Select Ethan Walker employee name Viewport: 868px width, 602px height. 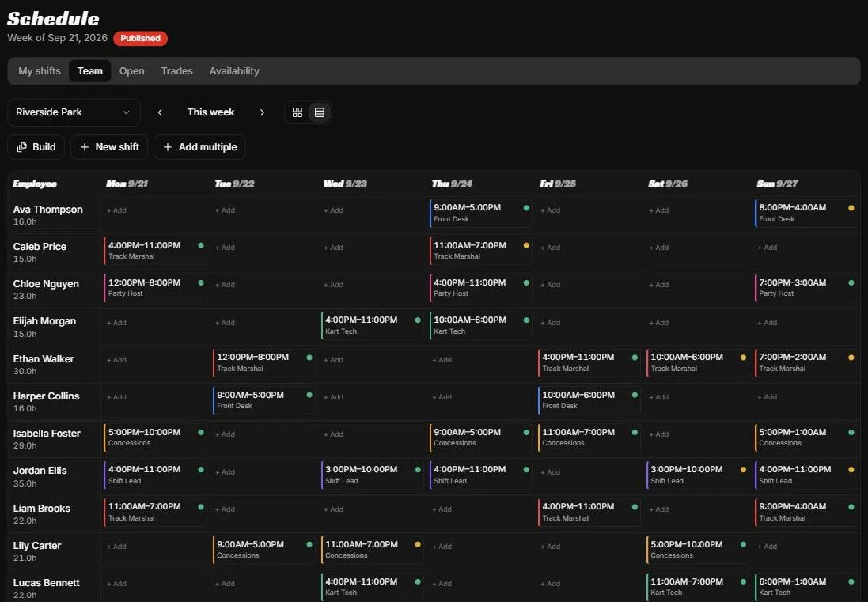coord(44,358)
